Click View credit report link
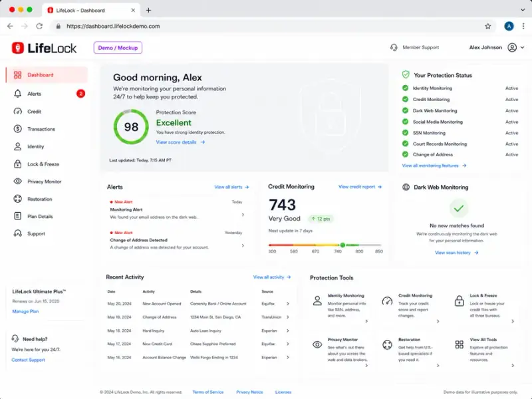 (x=360, y=187)
